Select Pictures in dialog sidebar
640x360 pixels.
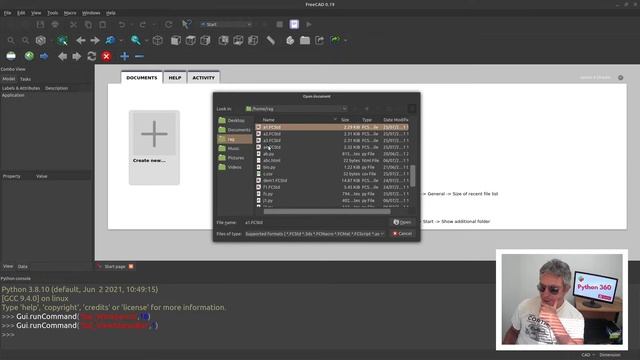[x=234, y=158]
